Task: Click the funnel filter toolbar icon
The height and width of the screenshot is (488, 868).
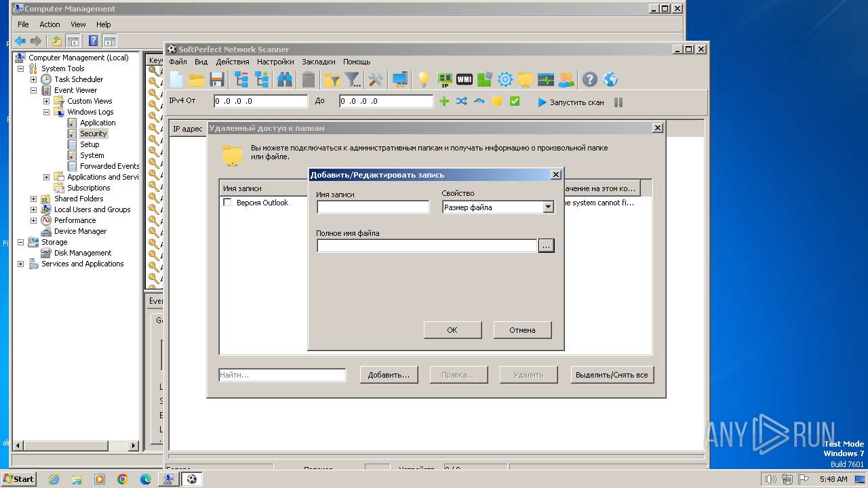Action: point(353,80)
